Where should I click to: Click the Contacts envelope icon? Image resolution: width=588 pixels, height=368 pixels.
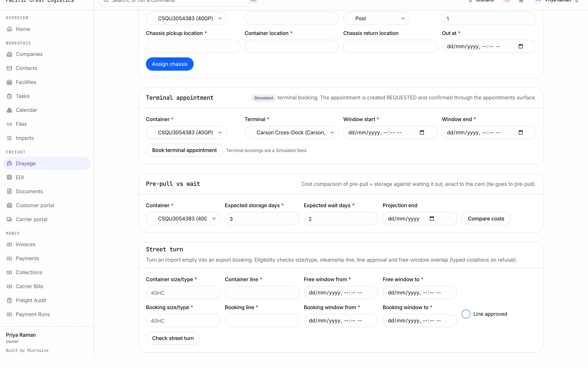click(x=9, y=68)
